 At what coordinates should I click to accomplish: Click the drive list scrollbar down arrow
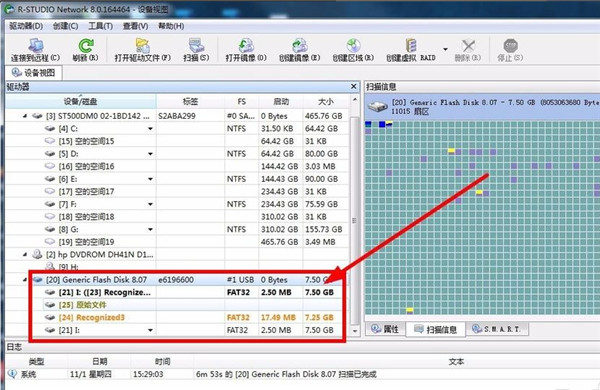[354, 331]
